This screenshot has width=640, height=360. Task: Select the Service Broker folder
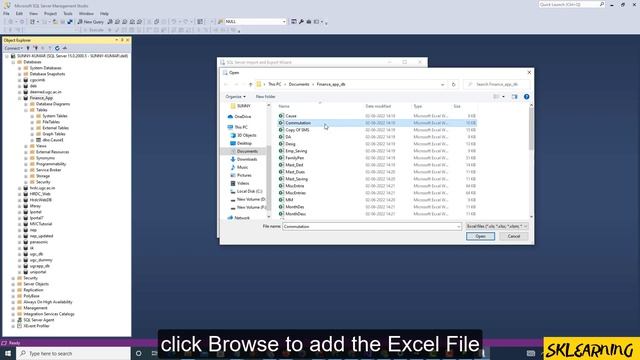pos(49,170)
